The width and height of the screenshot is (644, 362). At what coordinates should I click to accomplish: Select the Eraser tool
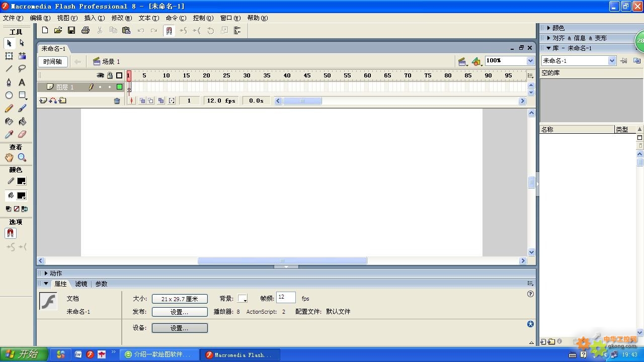22,134
